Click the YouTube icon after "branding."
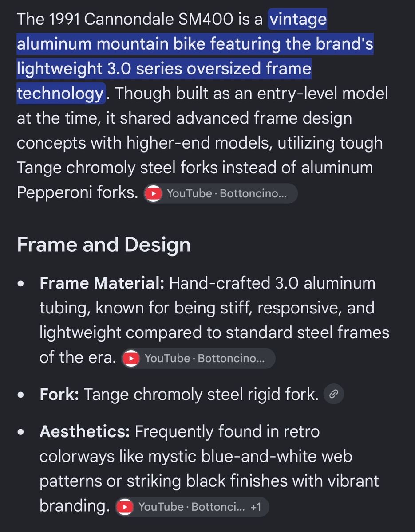The image size is (415, 532). click(125, 507)
